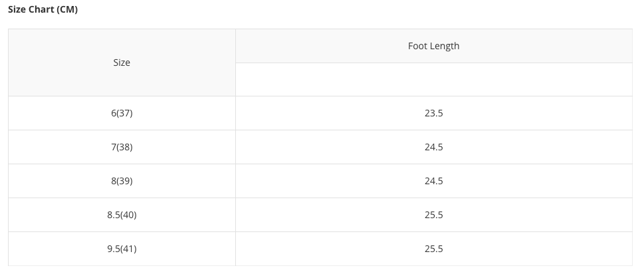Click the '(39)' EU size in parentheses
This screenshot has width=644, height=278.
[124, 181]
